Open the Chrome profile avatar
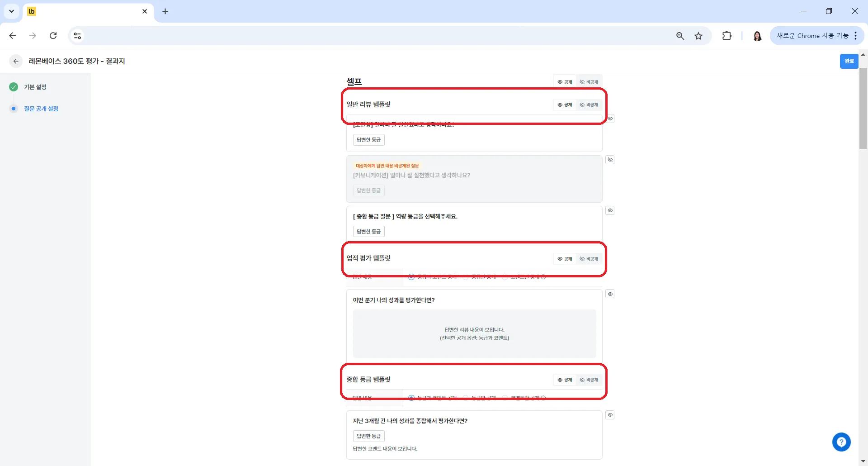Viewport: 868px width, 466px height. click(x=757, y=36)
